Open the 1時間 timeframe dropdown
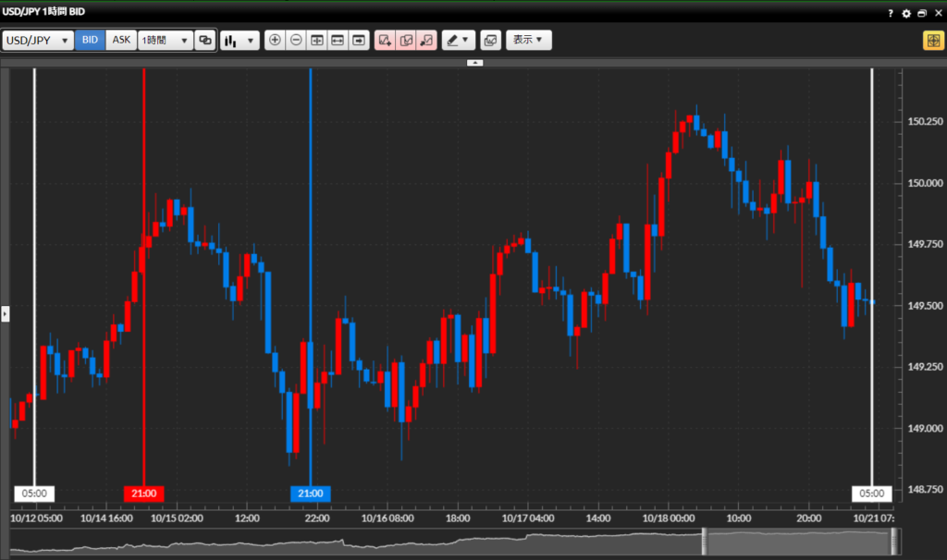 pyautogui.click(x=165, y=41)
